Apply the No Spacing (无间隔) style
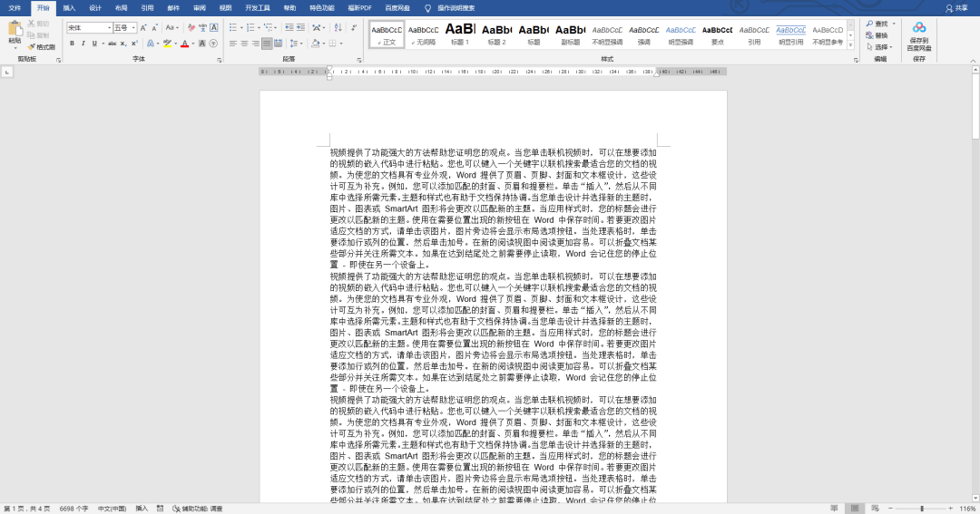980x514 pixels. 423,34
